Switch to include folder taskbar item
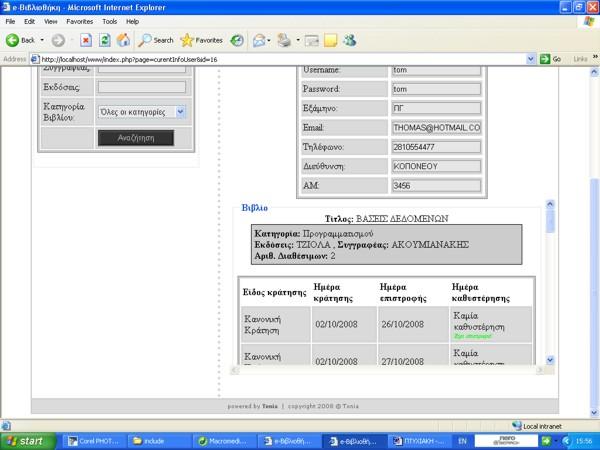600x450 pixels. (x=160, y=441)
